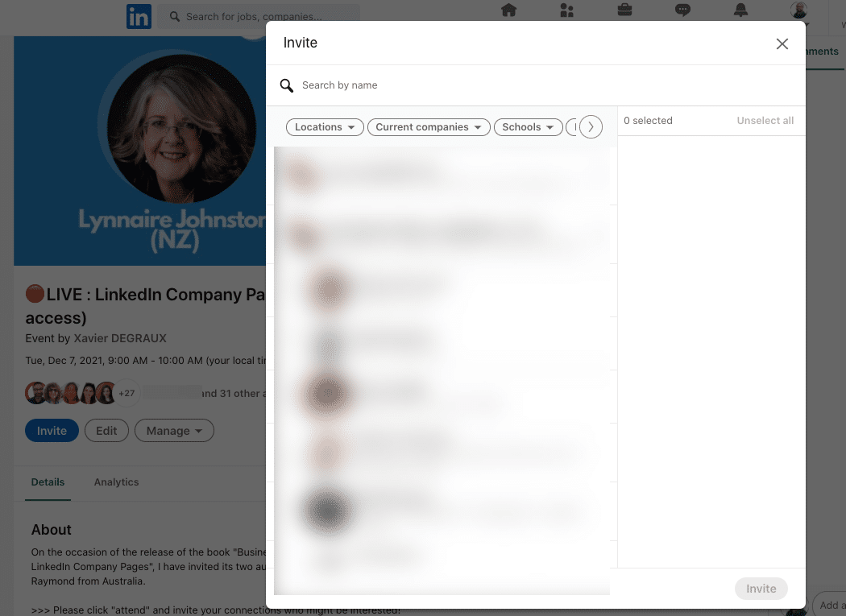Viewport: 846px width, 616px height.
Task: Click the Invite dialog title
Action: click(301, 43)
